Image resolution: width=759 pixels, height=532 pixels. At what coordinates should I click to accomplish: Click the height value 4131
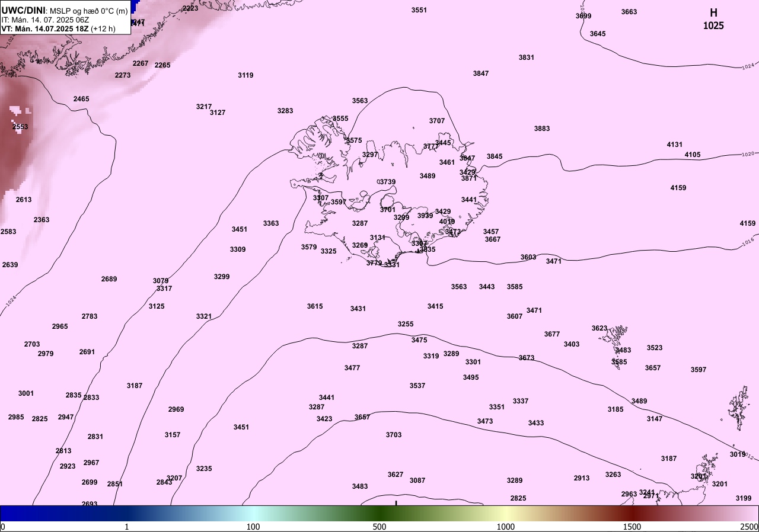[675, 145]
